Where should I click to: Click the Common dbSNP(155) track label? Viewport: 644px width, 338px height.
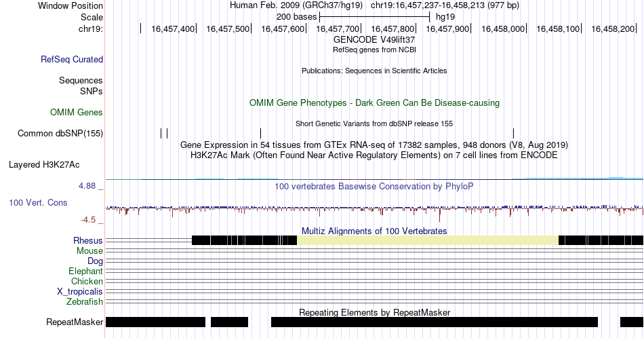(60, 133)
